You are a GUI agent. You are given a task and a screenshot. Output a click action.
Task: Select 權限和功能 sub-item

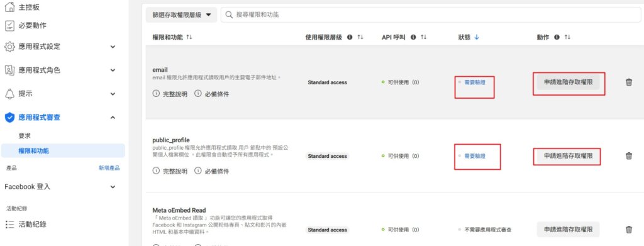(x=63, y=151)
